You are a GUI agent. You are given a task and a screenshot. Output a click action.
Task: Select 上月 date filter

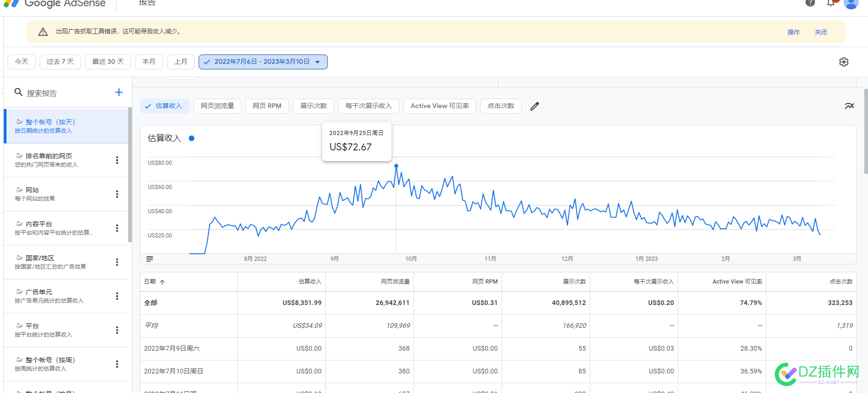click(181, 62)
